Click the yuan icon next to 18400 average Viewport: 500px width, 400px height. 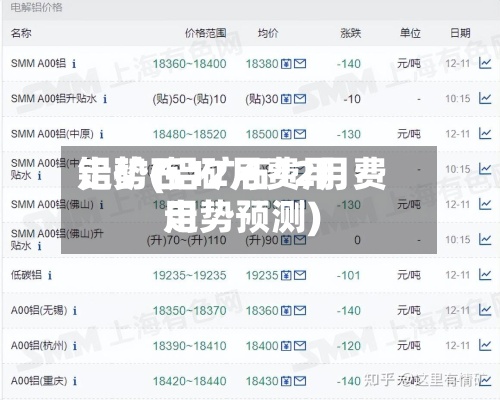click(x=286, y=346)
